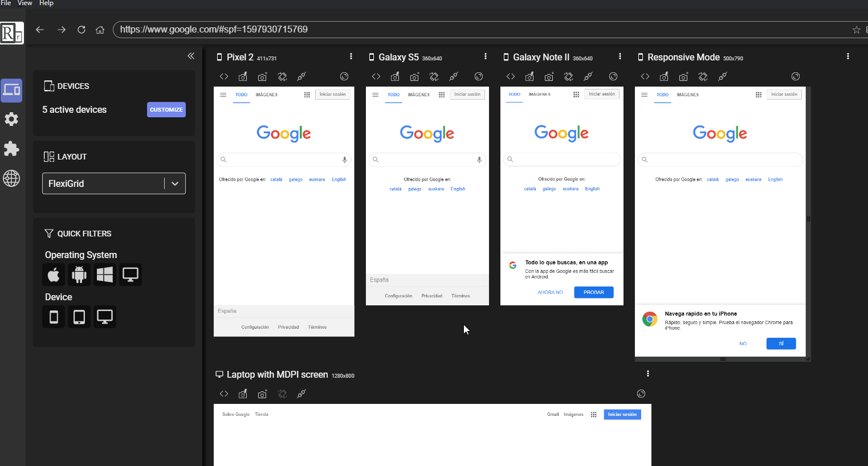This screenshot has height=466, width=868.
Task: Open Google apps grid in Galaxy S5 page
Action: (442, 95)
